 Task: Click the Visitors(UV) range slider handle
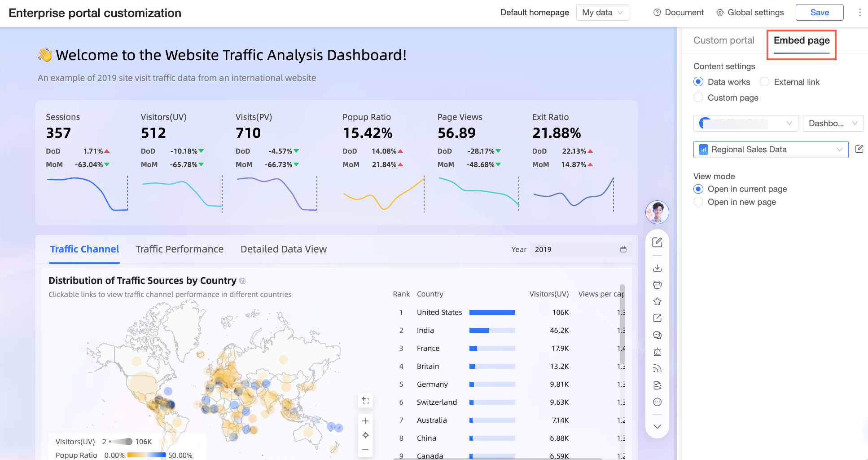point(129,442)
